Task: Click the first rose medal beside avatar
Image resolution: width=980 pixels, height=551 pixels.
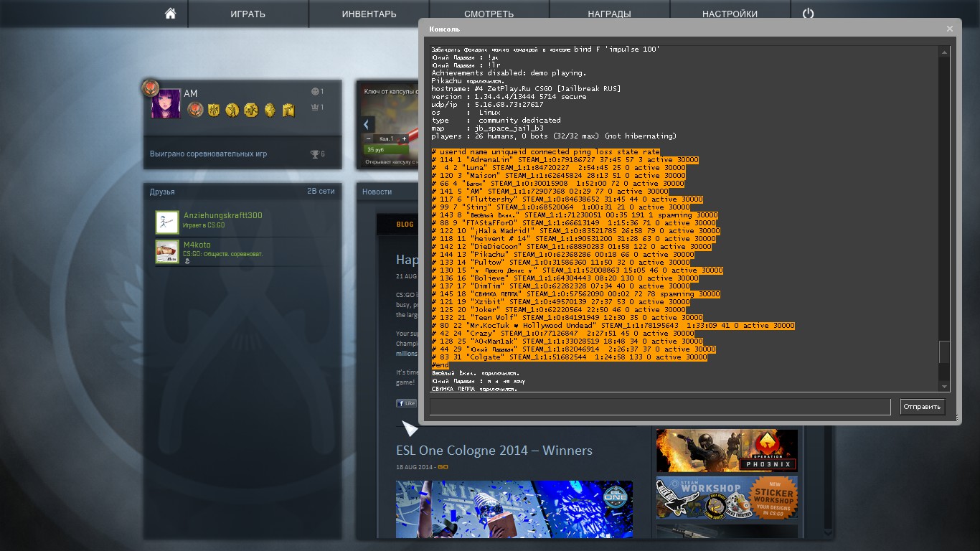Action: click(x=195, y=110)
